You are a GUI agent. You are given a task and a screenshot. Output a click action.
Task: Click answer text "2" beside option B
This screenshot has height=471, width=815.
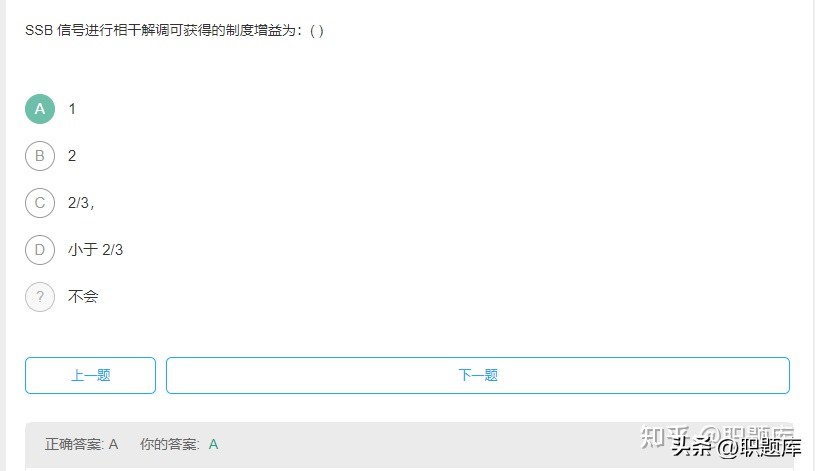coord(72,156)
